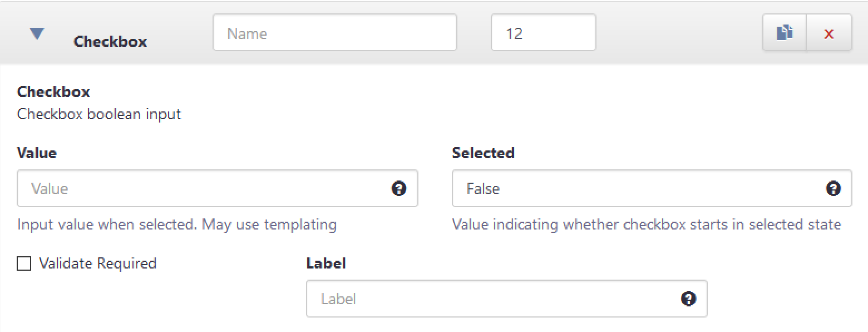The width and height of the screenshot is (868, 332).
Task: Click the duplicate field icon in the header
Action: (785, 33)
